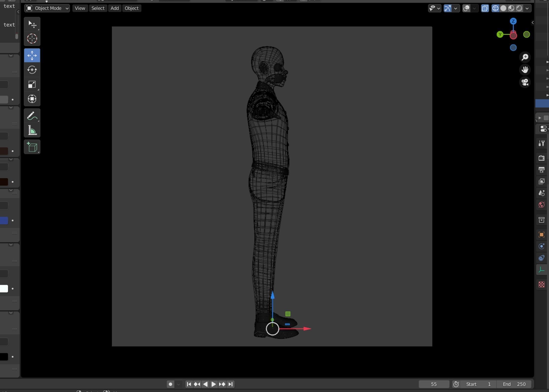The height and width of the screenshot is (392, 549).
Task: Select the Transform tool
Action: click(32, 99)
